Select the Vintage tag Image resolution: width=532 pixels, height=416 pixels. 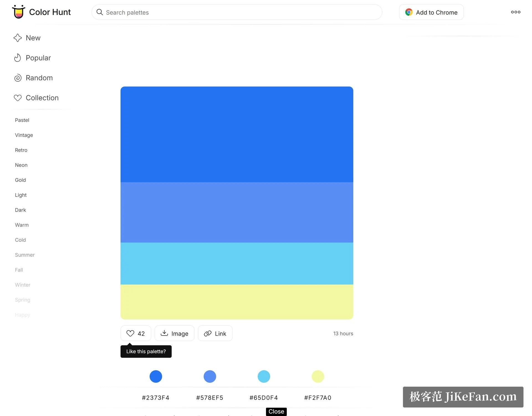coord(24,135)
